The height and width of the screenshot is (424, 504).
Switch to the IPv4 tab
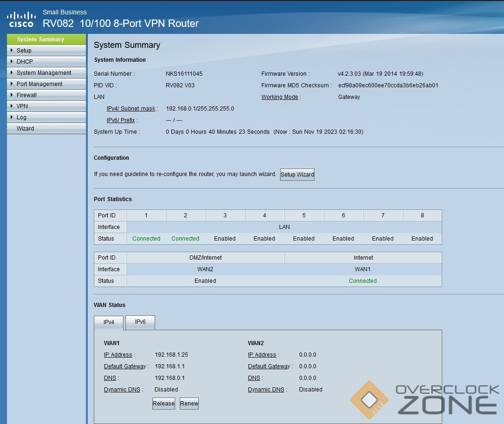click(x=109, y=322)
